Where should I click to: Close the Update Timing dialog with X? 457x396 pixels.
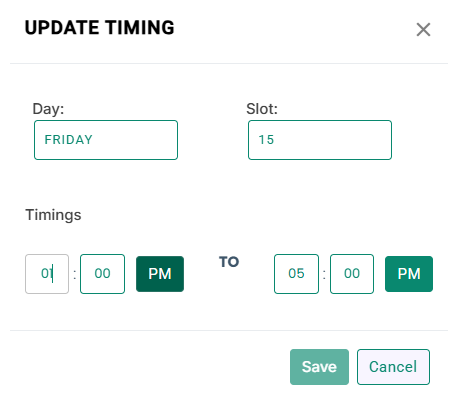pos(423,30)
